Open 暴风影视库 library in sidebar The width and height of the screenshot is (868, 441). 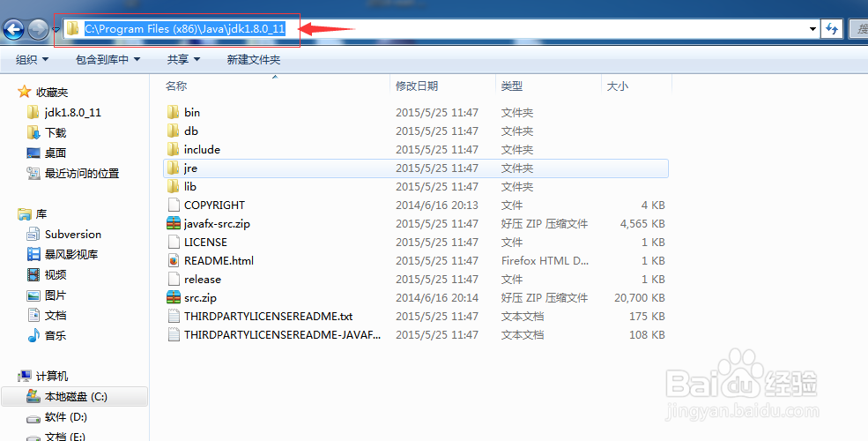[x=71, y=255]
